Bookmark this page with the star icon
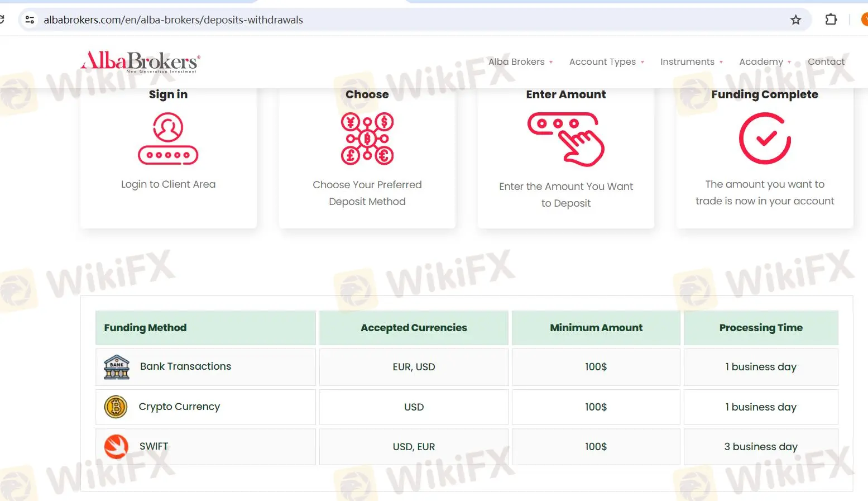The image size is (868, 501). [795, 20]
